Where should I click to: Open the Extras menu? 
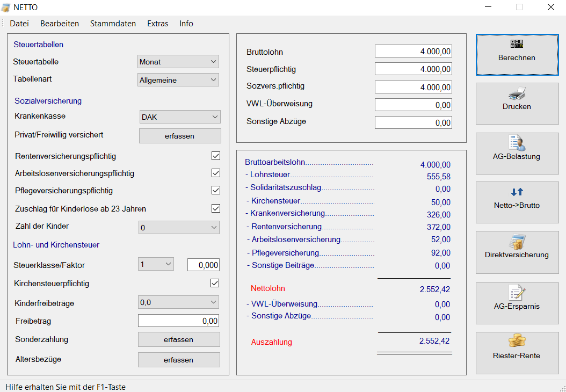157,24
